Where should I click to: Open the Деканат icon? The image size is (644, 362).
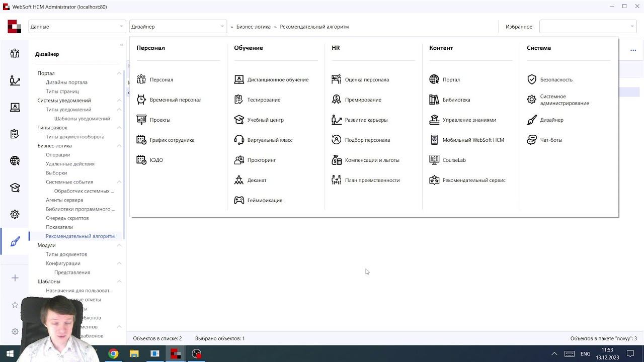(x=239, y=180)
